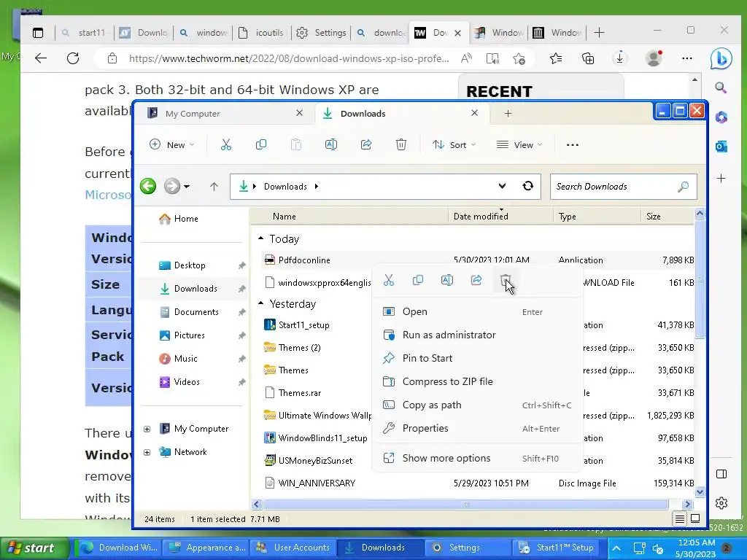This screenshot has height=560, width=747.
Task: Choose Copy as path
Action: pyautogui.click(x=476, y=405)
